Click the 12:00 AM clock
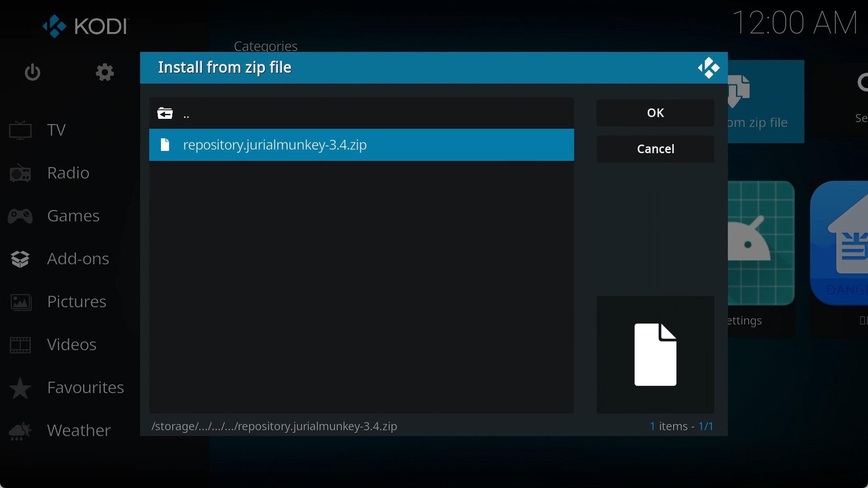 [x=795, y=23]
